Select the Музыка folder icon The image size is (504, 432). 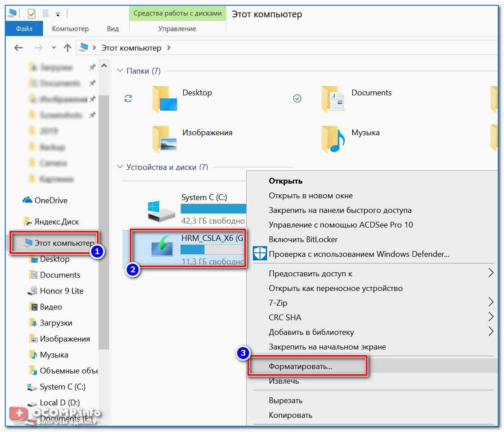(x=333, y=139)
